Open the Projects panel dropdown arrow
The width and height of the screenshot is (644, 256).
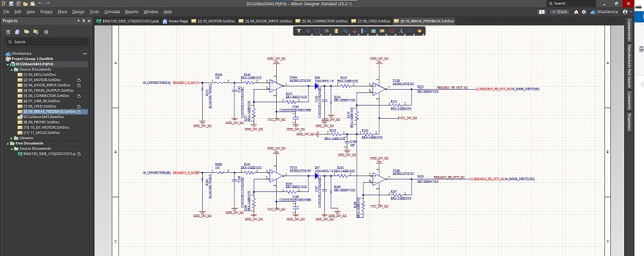point(78,20)
